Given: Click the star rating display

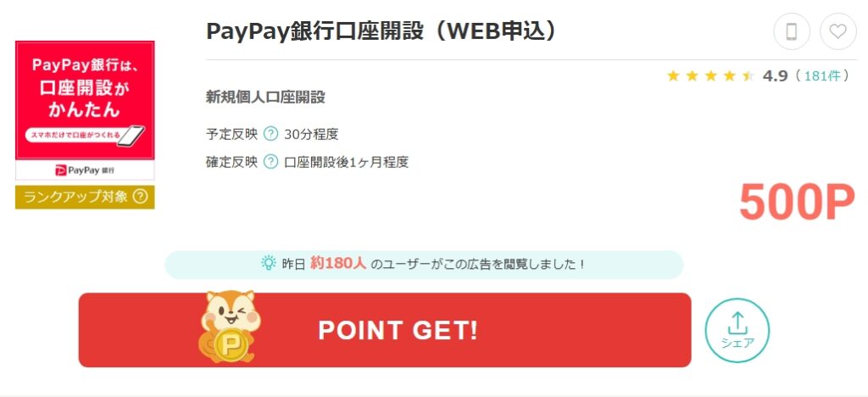Looking at the screenshot, I should click(x=710, y=75).
